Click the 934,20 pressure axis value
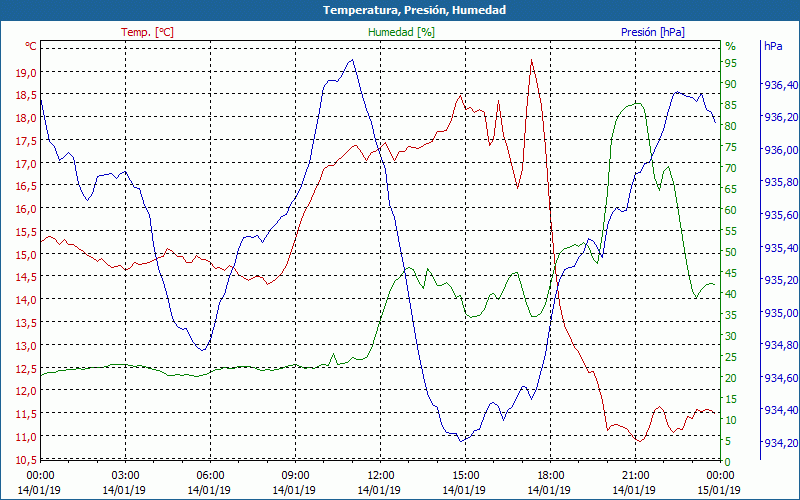The width and height of the screenshot is (800, 500). tap(780, 443)
